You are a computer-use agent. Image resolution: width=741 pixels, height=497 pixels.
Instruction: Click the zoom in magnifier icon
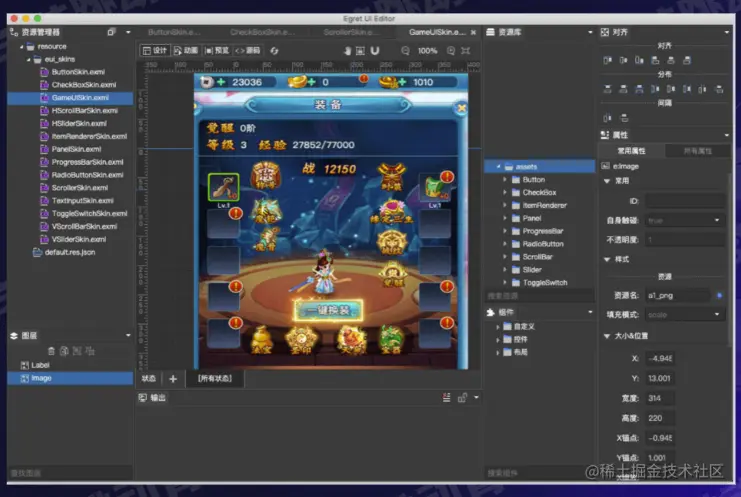point(451,51)
